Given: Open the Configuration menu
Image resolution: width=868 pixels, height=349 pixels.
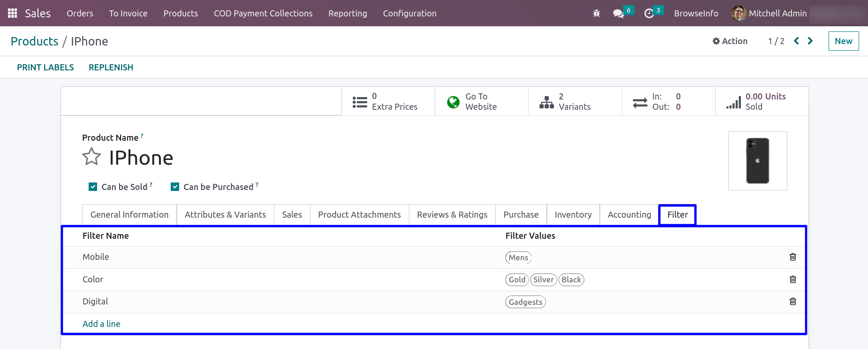Looking at the screenshot, I should tap(409, 13).
